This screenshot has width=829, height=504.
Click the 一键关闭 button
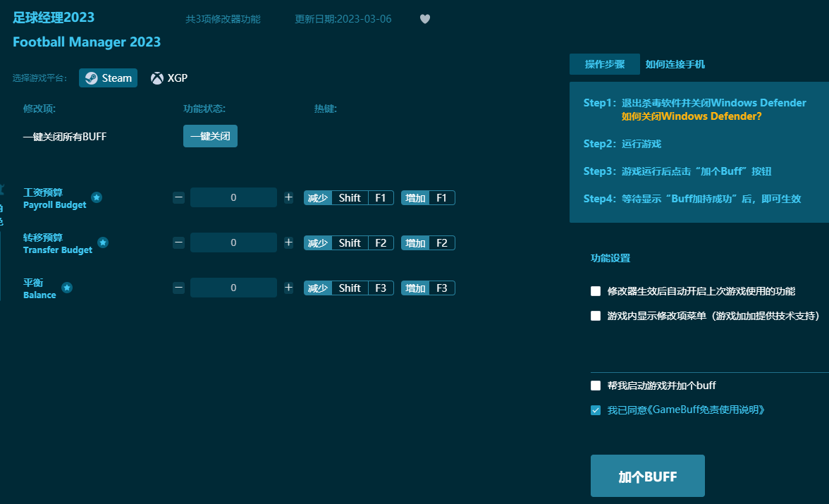[210, 136]
